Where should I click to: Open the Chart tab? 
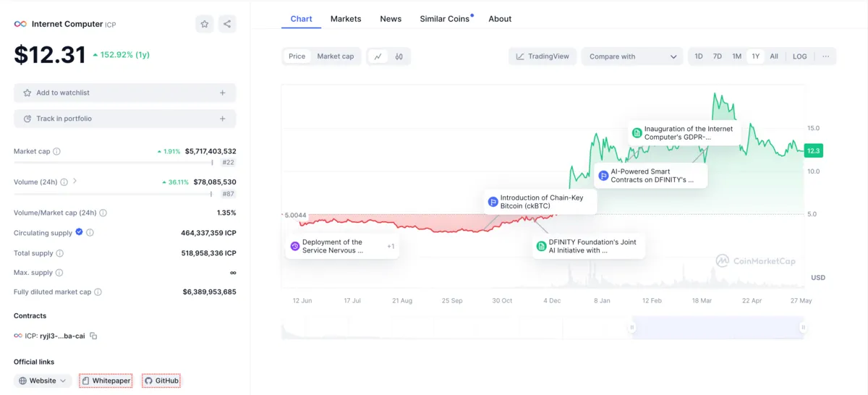point(302,19)
